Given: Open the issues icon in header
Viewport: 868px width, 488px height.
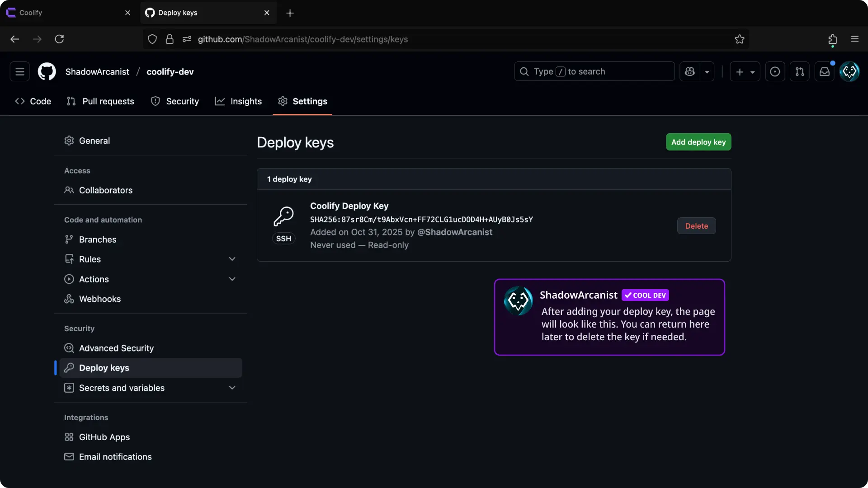Looking at the screenshot, I should (x=775, y=71).
